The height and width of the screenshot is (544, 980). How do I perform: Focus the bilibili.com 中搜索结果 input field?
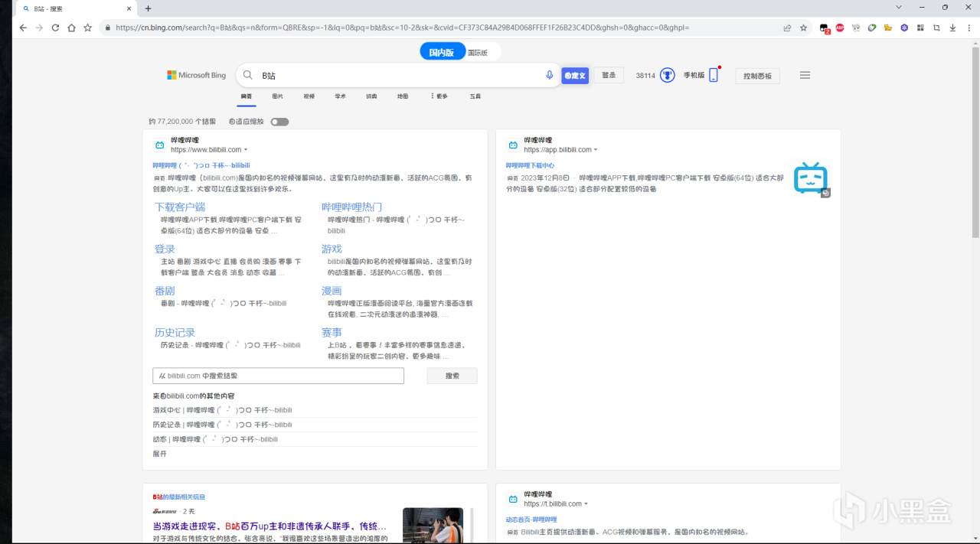[x=278, y=376]
